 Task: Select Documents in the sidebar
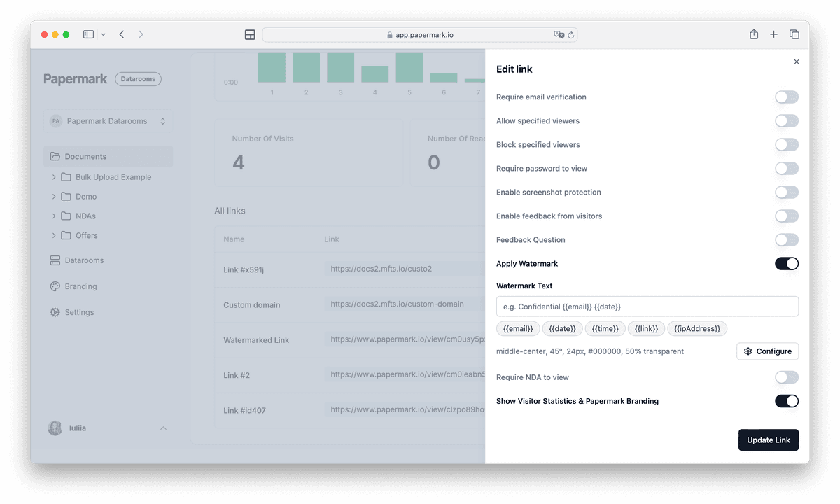(x=85, y=157)
